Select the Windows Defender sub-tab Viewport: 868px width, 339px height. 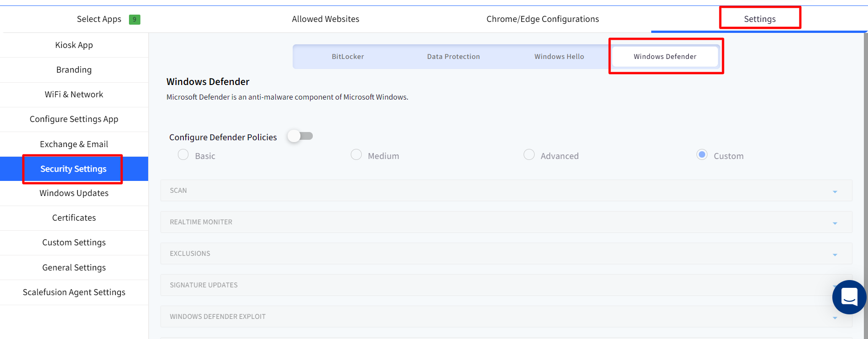click(665, 57)
